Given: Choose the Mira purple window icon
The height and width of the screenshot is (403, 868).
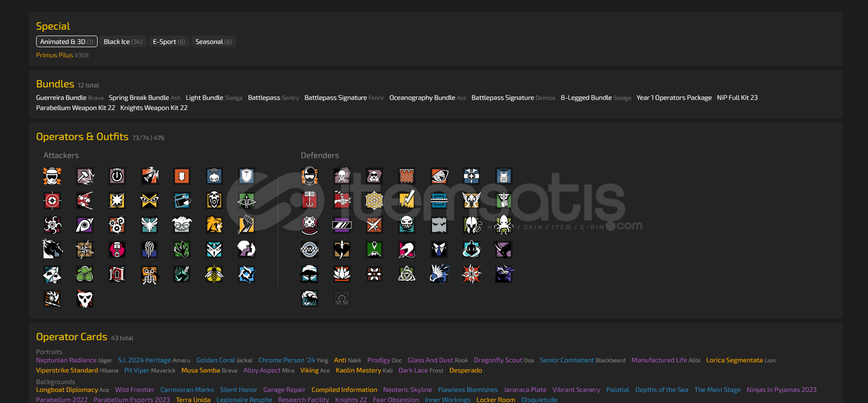Looking at the screenshot, I should [x=342, y=225].
